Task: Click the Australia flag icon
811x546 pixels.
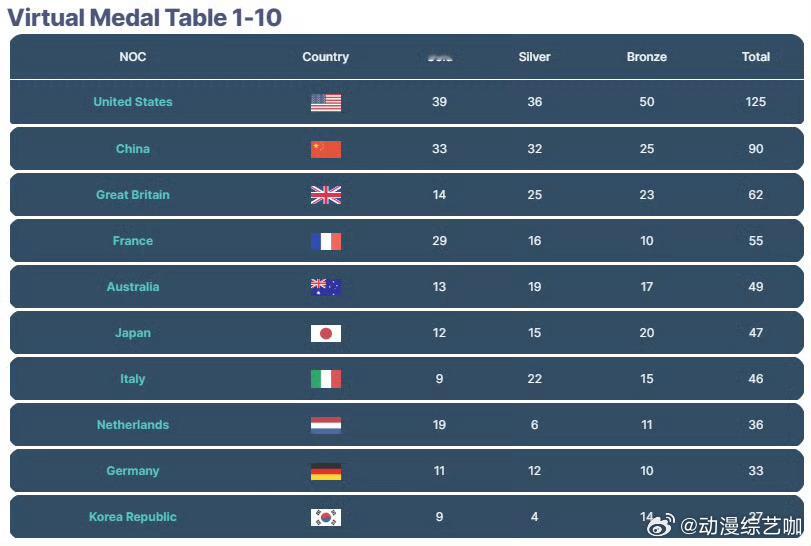Action: [x=326, y=287]
